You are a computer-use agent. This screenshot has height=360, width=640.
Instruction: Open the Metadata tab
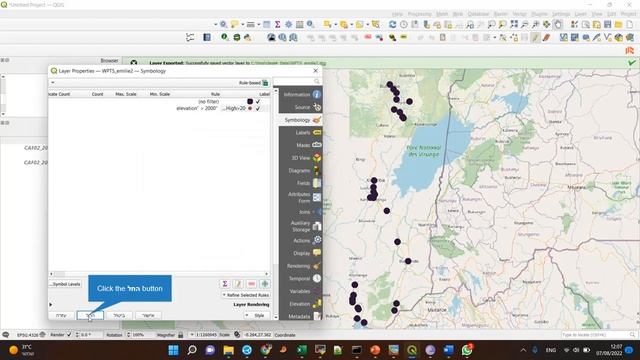point(301,316)
